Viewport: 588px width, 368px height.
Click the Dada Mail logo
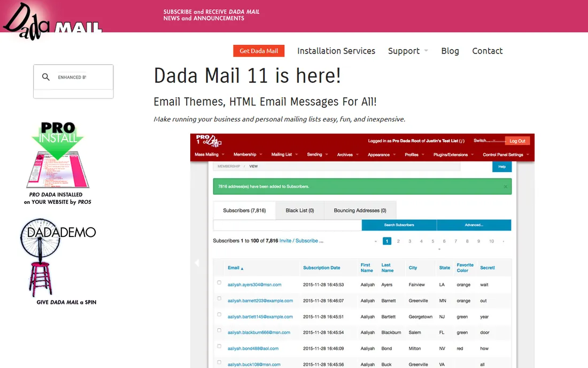[52, 22]
